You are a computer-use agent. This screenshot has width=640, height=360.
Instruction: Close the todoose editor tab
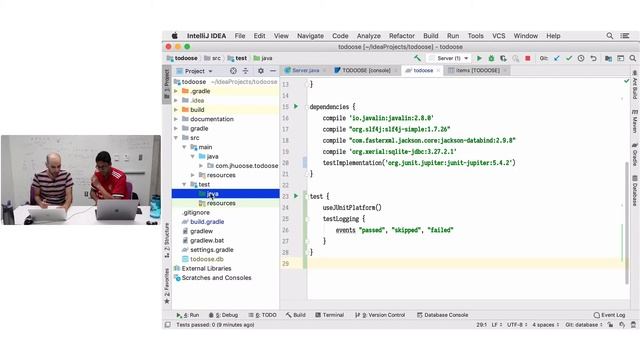click(x=438, y=71)
